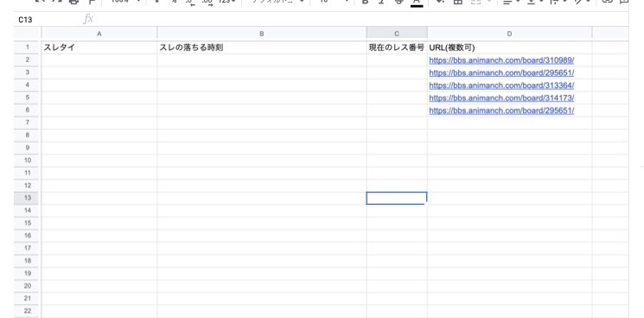Select column B via its header

coord(262,34)
